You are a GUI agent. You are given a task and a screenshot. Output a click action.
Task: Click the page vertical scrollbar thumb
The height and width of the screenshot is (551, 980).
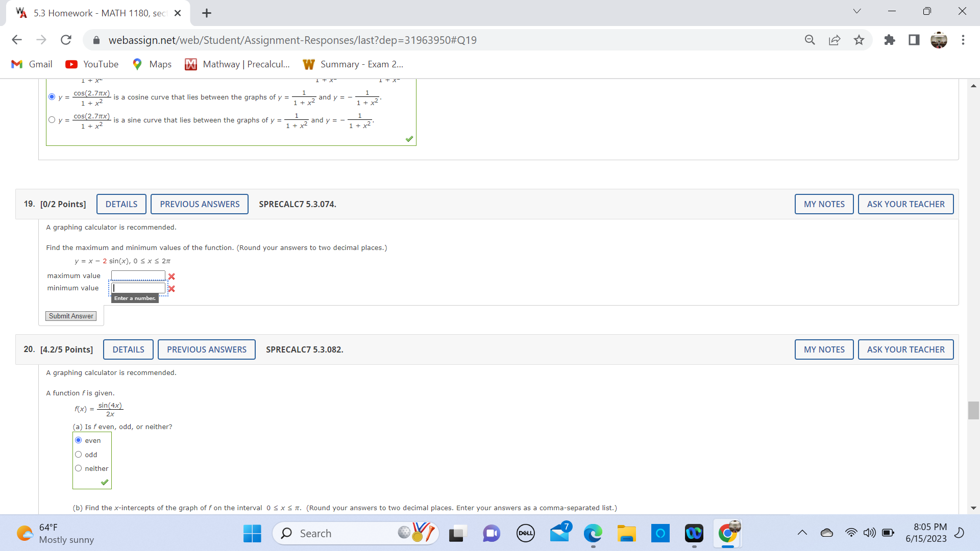pyautogui.click(x=973, y=410)
